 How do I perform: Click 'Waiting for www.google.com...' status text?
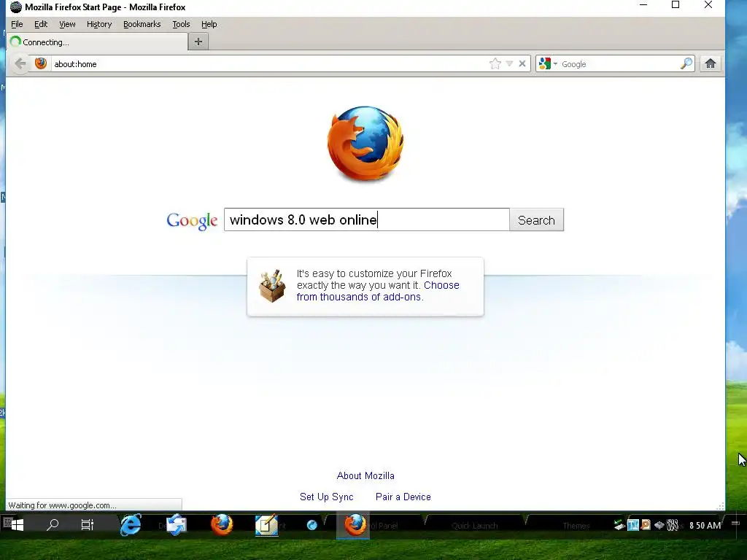[63, 505]
